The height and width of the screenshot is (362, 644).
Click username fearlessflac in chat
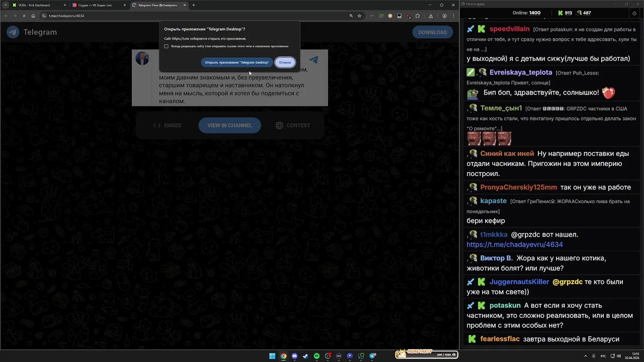[500, 339]
